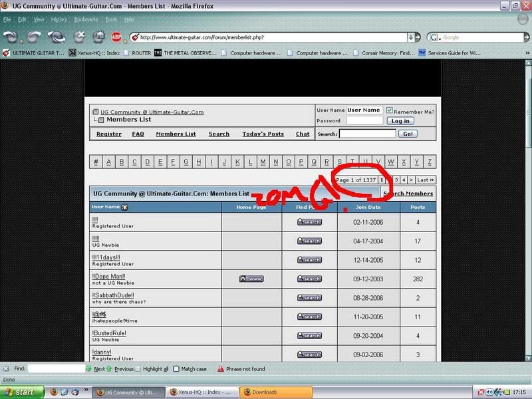
Task: Open the Register link
Action: 109,134
